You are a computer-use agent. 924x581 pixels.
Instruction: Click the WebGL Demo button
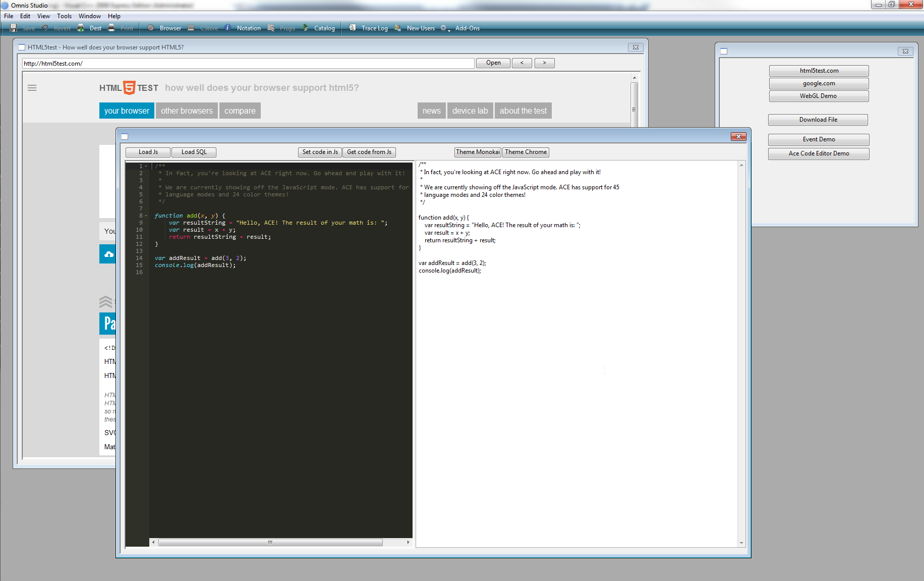pos(819,96)
